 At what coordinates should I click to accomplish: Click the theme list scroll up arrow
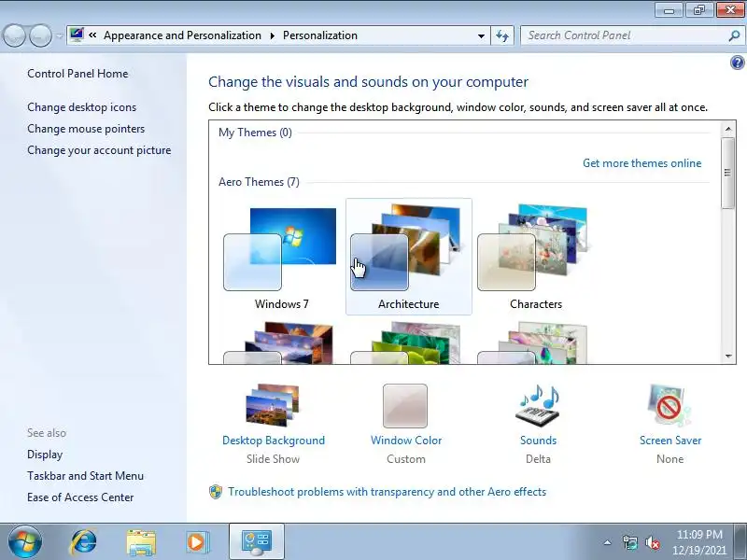pos(728,129)
